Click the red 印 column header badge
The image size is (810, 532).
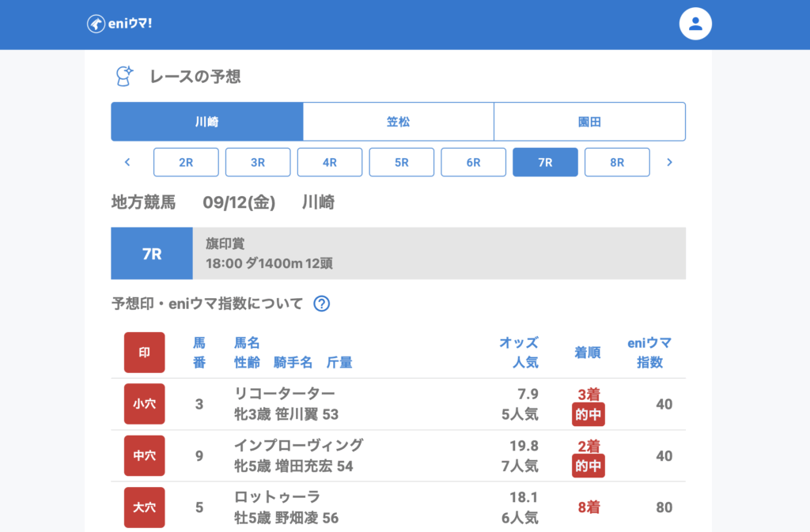(144, 353)
